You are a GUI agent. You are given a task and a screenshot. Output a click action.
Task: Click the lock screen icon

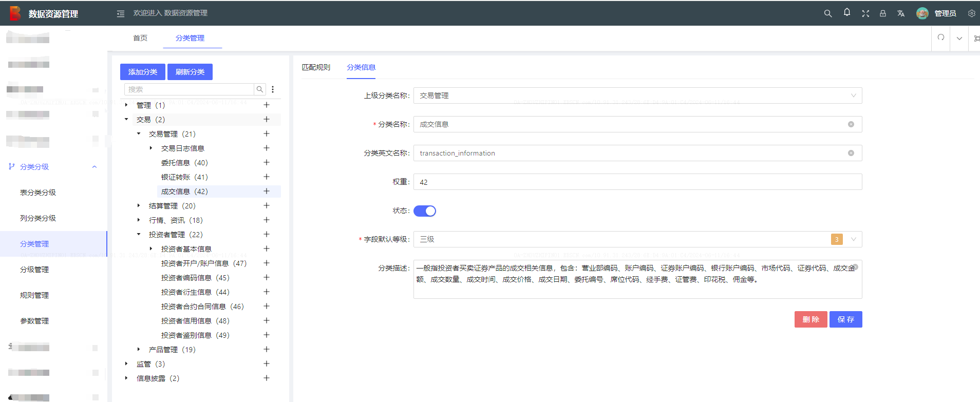pyautogui.click(x=883, y=13)
